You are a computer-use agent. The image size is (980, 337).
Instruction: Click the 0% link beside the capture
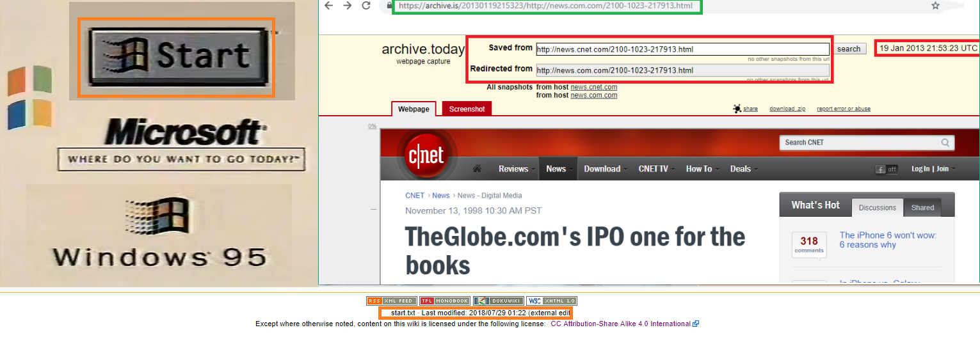[x=372, y=126]
